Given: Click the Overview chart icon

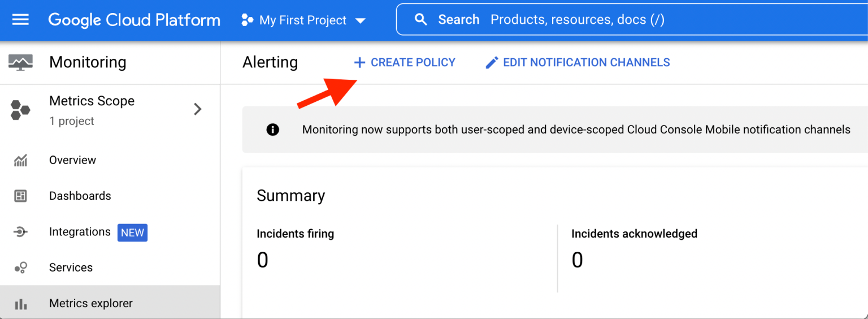Looking at the screenshot, I should (x=21, y=160).
